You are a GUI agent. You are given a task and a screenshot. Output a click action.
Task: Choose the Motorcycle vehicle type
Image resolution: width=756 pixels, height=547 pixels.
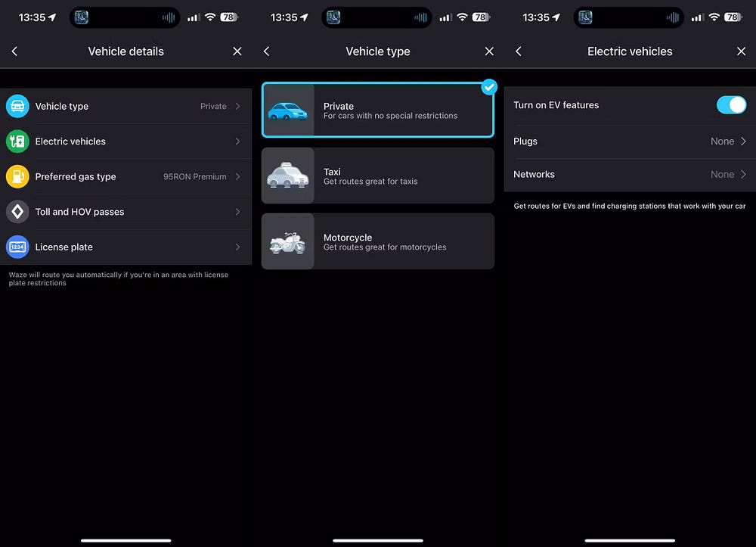pyautogui.click(x=378, y=241)
